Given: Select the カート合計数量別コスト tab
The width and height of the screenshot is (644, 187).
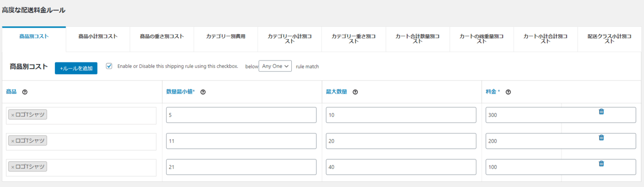Looking at the screenshot, I should tap(418, 39).
